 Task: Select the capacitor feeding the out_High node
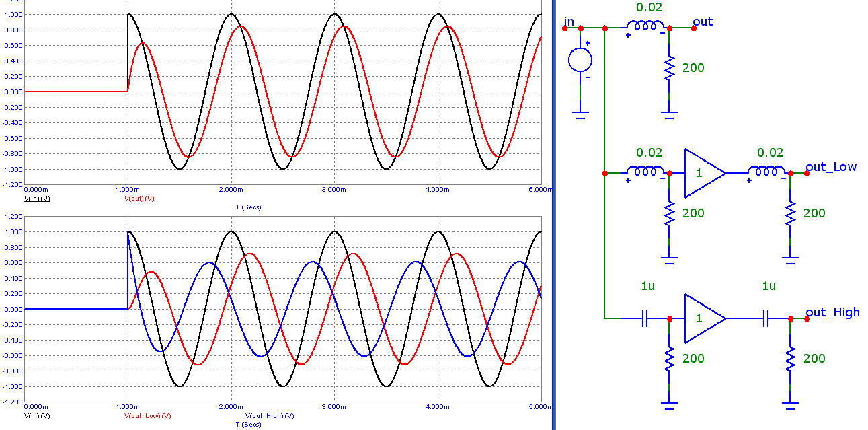766,318
